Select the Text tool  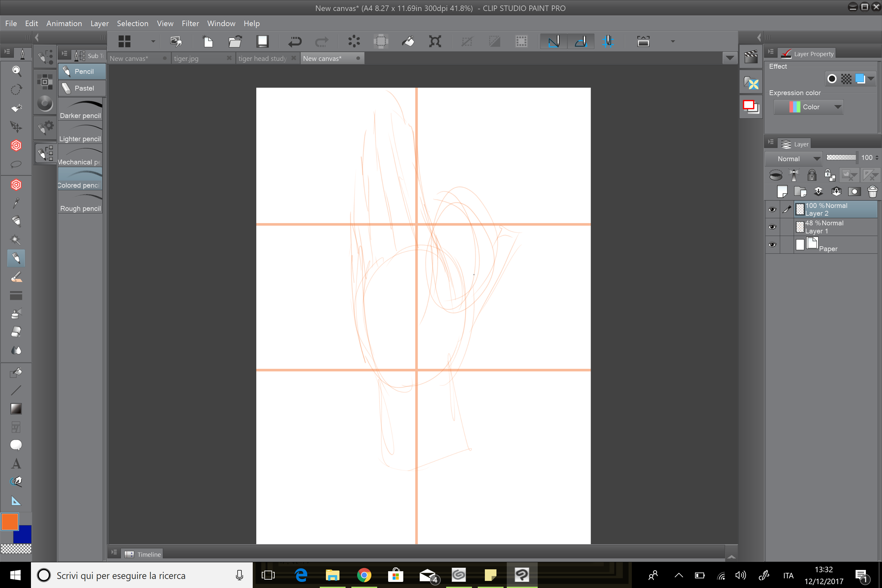coord(16,464)
